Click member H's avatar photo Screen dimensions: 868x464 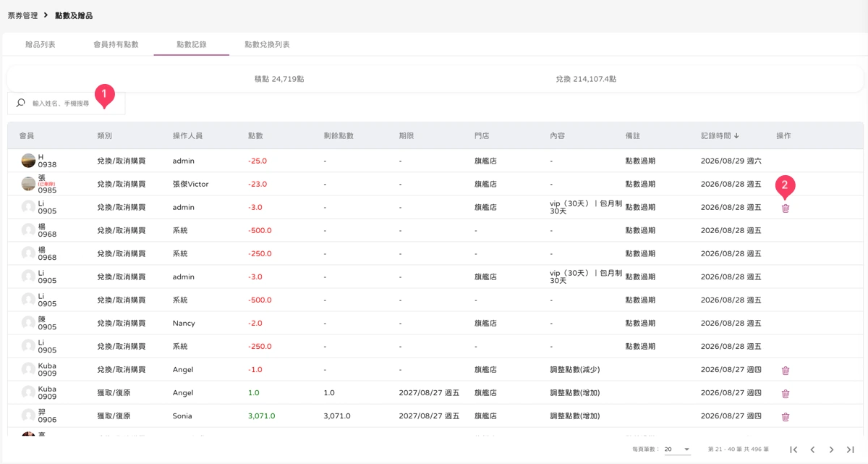point(28,161)
